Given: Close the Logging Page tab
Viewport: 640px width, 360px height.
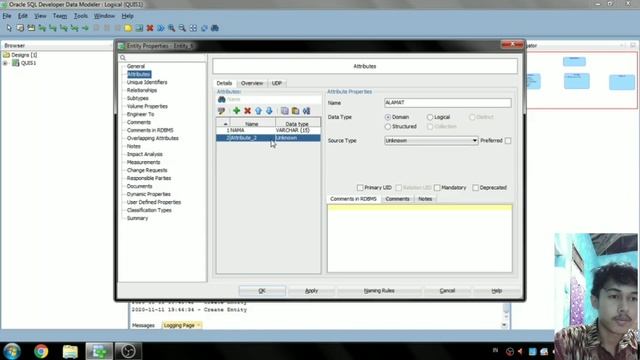Looking at the screenshot, I should click(199, 325).
